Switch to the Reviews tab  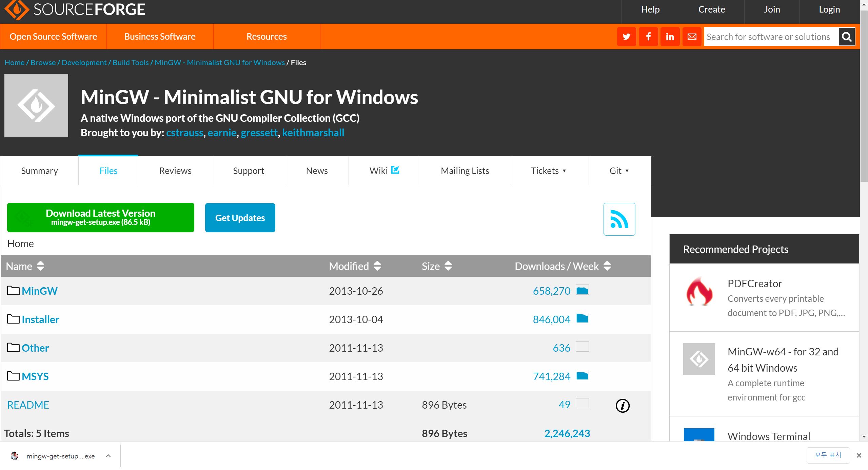click(x=175, y=171)
